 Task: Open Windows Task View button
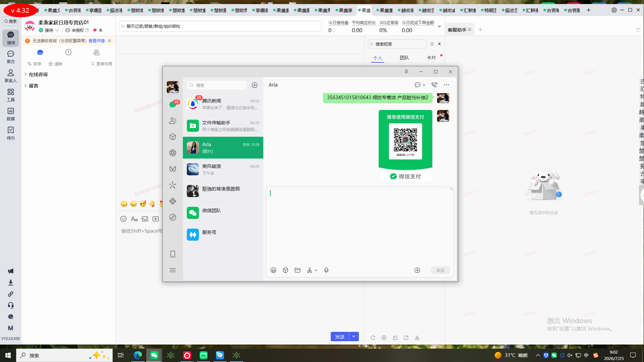tap(121, 355)
